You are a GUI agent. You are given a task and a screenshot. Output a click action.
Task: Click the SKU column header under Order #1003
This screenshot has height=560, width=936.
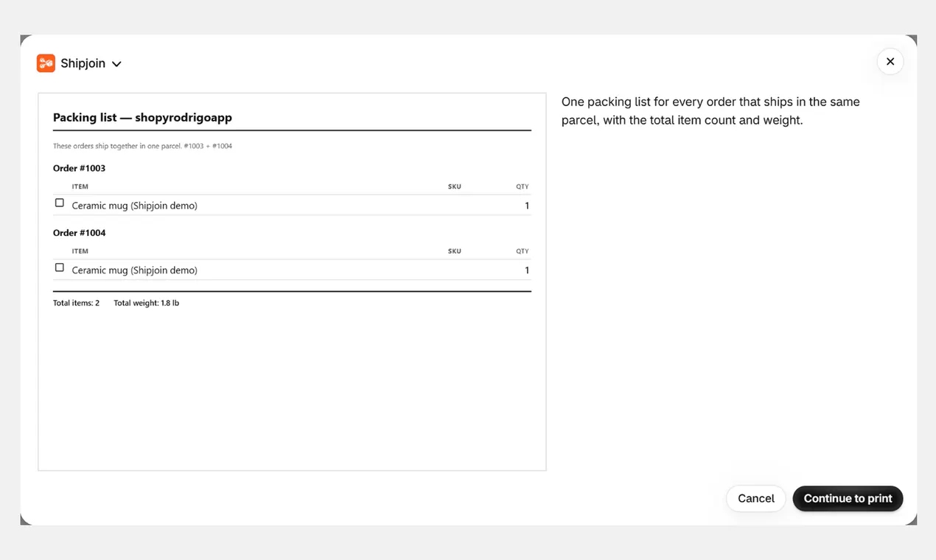tap(455, 186)
